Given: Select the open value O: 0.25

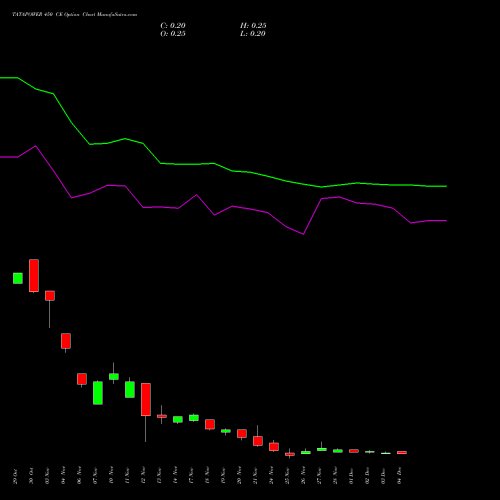Looking at the screenshot, I should (173, 34).
